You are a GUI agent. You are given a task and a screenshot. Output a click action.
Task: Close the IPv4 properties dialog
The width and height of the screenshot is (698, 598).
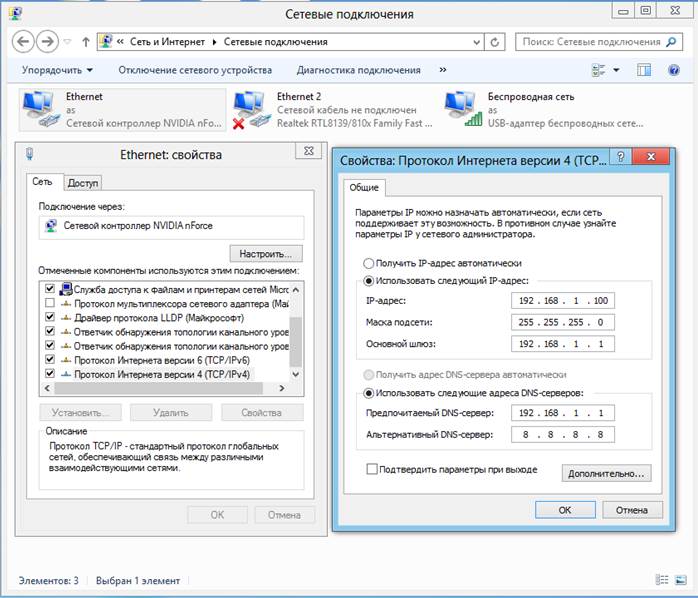(651, 157)
